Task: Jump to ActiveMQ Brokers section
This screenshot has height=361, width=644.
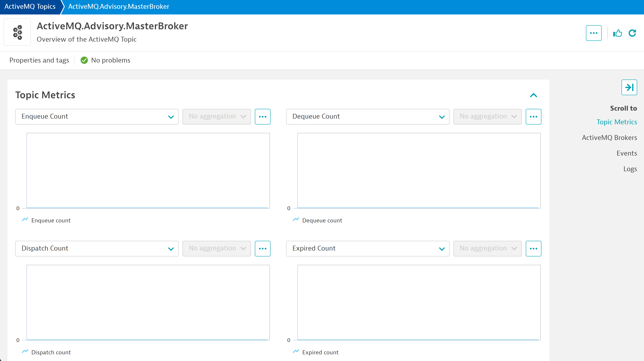Action: click(x=609, y=137)
